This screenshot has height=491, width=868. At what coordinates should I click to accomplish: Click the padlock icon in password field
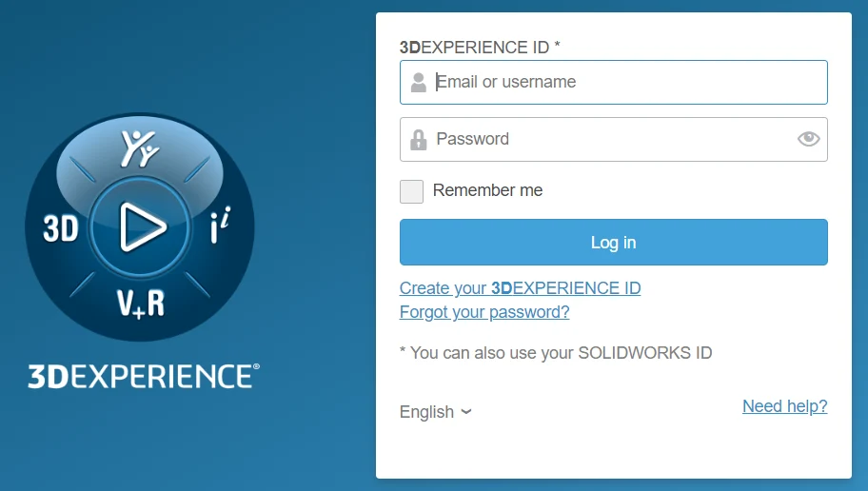click(x=419, y=140)
